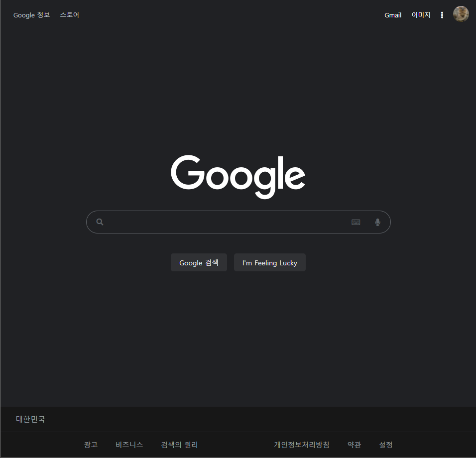Open the 이미지 link
This screenshot has height=458, width=476.
421,15
